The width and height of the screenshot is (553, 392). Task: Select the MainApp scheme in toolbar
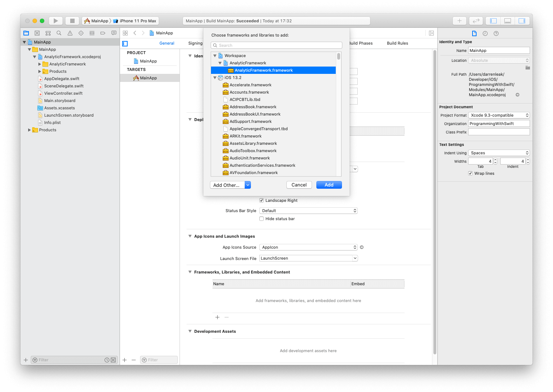[x=97, y=21]
